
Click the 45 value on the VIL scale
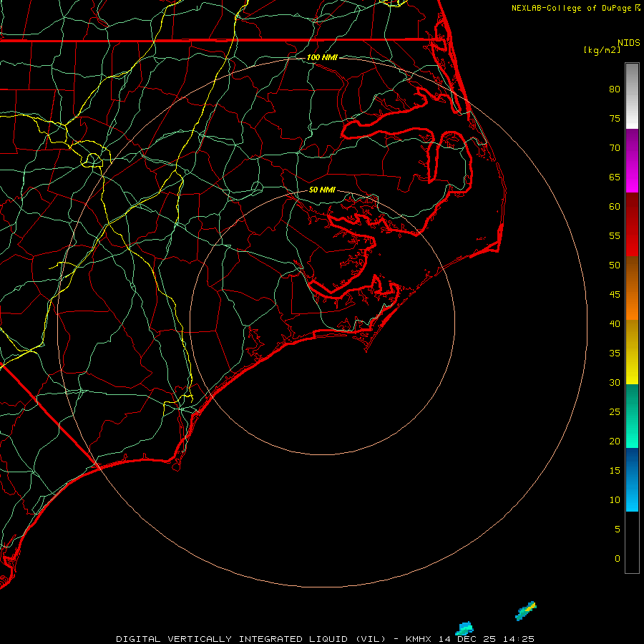tap(615, 295)
